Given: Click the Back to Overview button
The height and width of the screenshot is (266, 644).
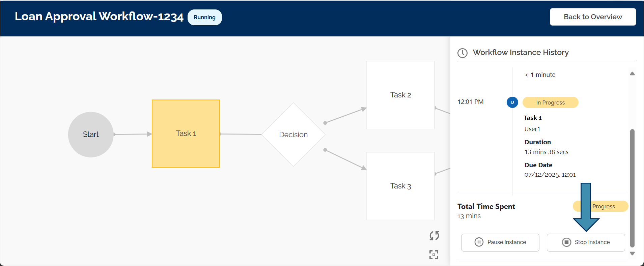Looking at the screenshot, I should [x=593, y=17].
